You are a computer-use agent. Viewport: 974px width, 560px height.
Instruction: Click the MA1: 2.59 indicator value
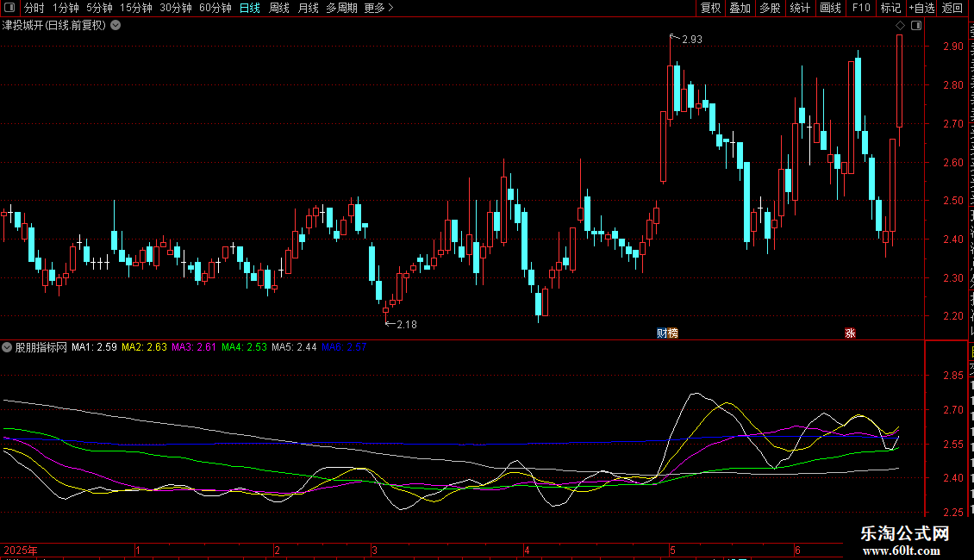click(94, 347)
